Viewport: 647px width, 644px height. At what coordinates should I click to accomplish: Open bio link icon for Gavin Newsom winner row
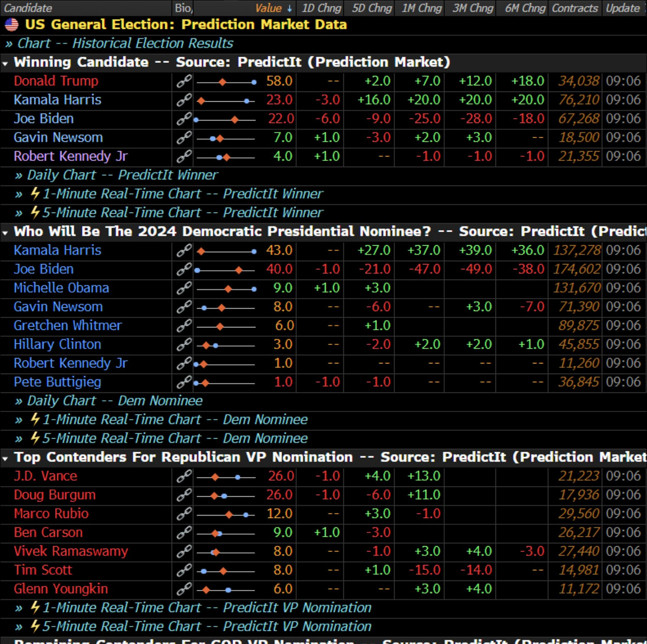(184, 138)
